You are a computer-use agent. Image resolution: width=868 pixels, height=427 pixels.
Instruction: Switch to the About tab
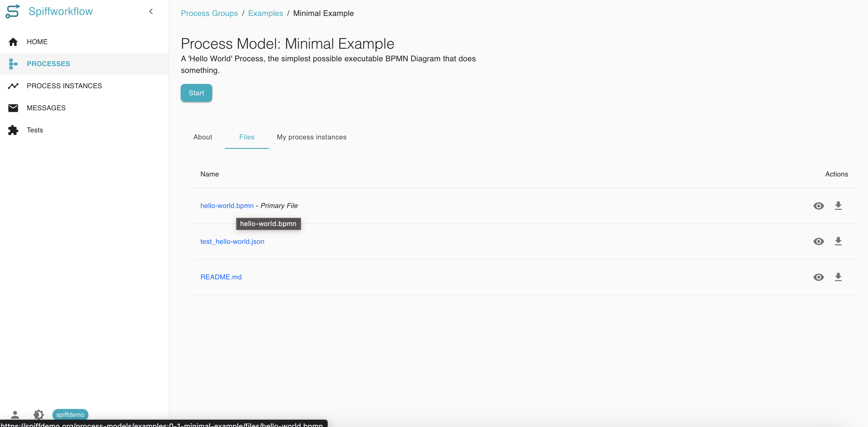click(x=203, y=137)
